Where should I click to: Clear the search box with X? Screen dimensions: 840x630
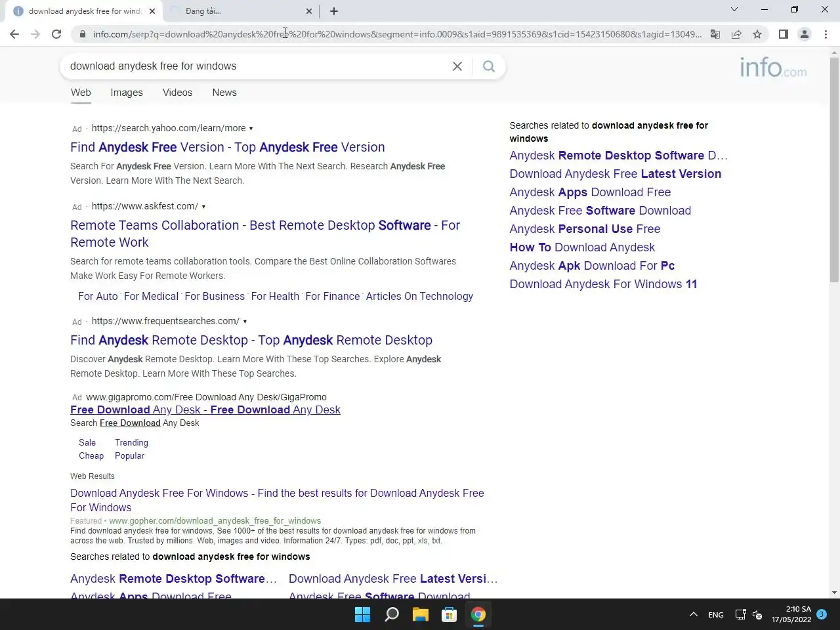(457, 66)
